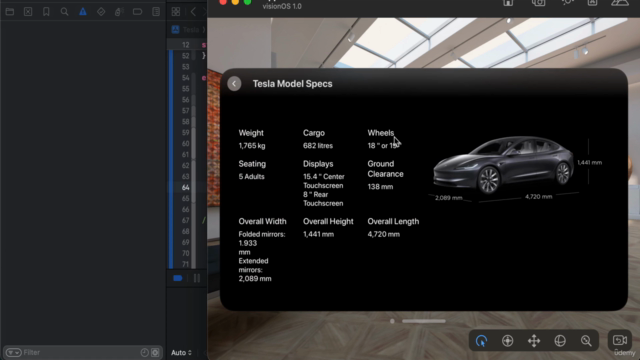640x360 pixels.
Task: Click the simulator mountain environment icon
Action: [x=620, y=2]
